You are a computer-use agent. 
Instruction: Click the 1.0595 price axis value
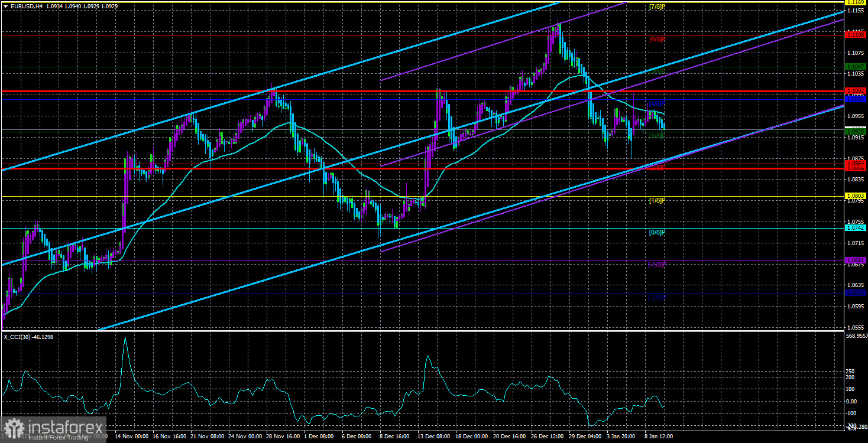point(856,306)
